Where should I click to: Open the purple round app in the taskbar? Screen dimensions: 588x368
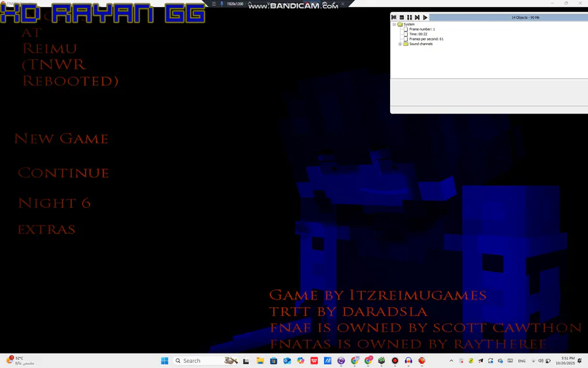tap(341, 361)
